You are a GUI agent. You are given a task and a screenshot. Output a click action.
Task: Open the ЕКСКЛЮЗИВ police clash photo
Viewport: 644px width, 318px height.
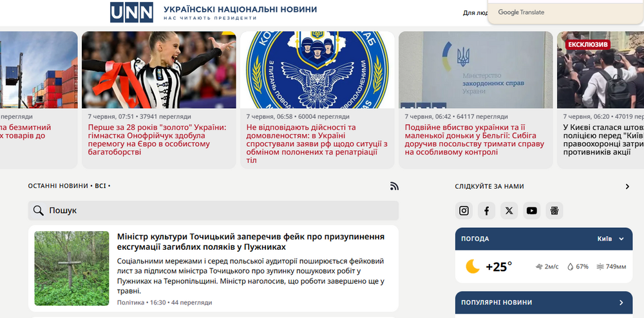coord(600,70)
